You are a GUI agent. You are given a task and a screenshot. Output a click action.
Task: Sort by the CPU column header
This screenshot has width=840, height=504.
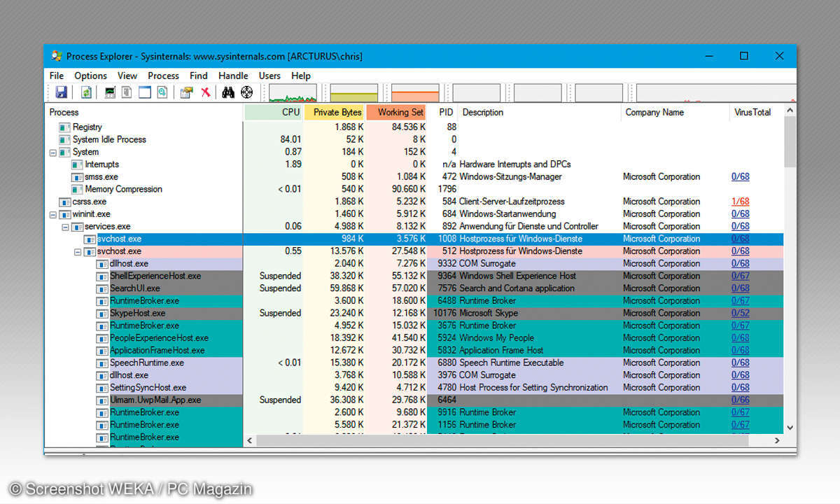coord(274,112)
